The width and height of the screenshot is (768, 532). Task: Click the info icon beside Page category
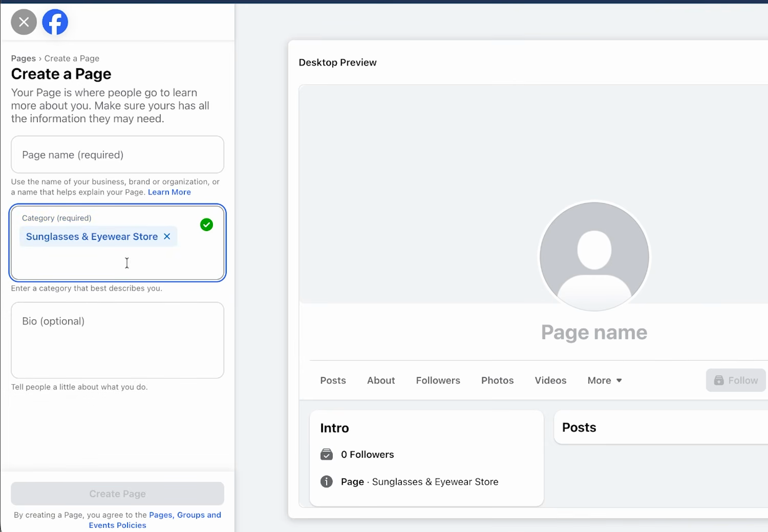[x=327, y=481]
